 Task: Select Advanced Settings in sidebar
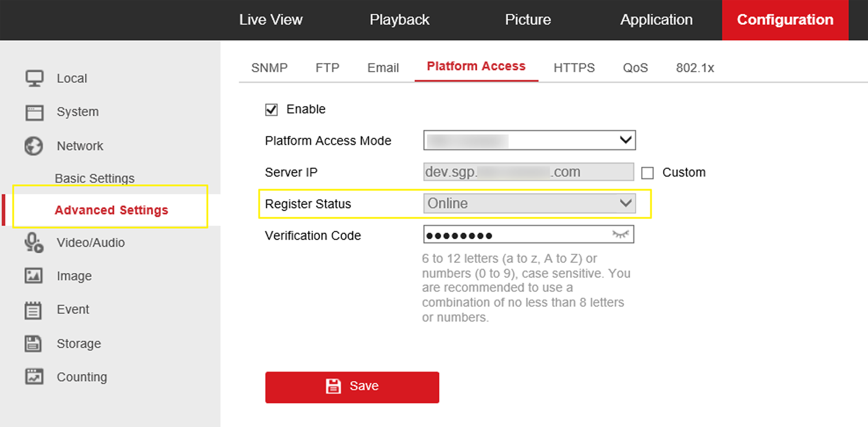(x=111, y=210)
